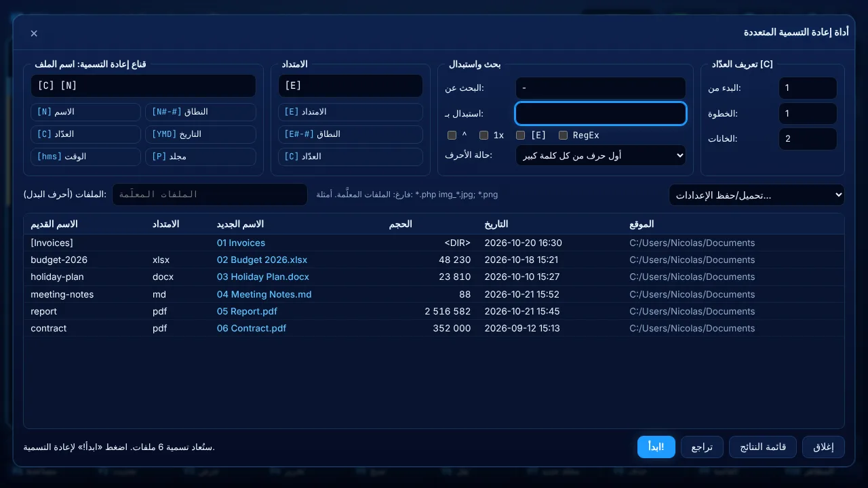The height and width of the screenshot is (488, 868).
Task: Insert [N] الاسم placeholder button
Action: [85, 112]
